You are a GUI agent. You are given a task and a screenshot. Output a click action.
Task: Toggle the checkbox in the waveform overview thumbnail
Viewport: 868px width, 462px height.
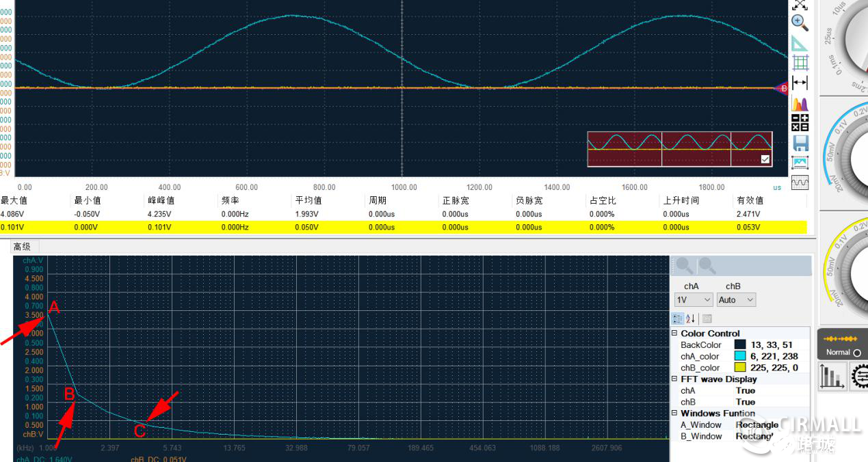(x=765, y=159)
